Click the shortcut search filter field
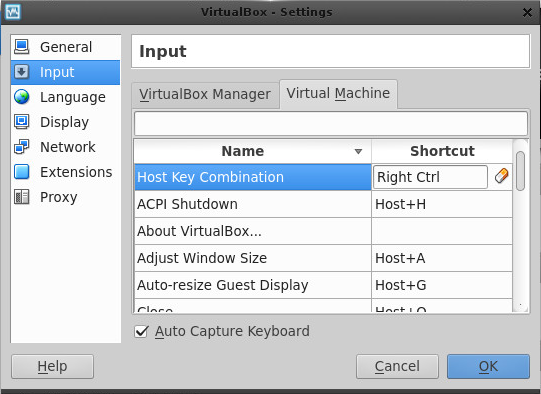This screenshot has height=394, width=541. pos(331,123)
